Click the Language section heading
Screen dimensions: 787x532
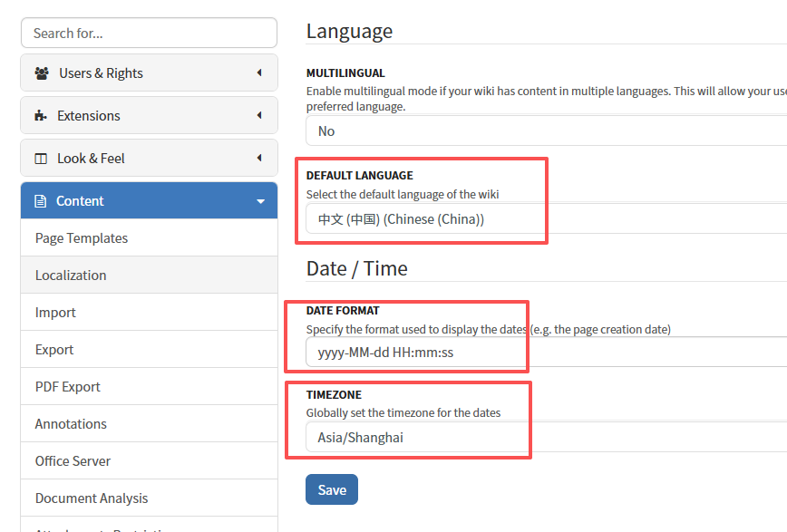coord(349,31)
